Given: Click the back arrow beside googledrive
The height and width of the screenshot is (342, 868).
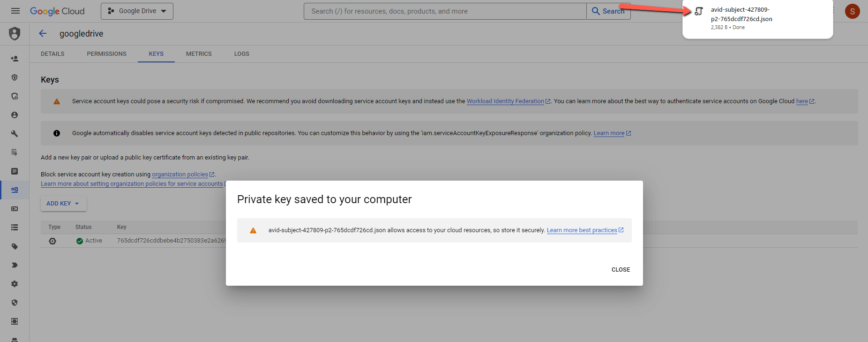Looking at the screenshot, I should pos(43,33).
